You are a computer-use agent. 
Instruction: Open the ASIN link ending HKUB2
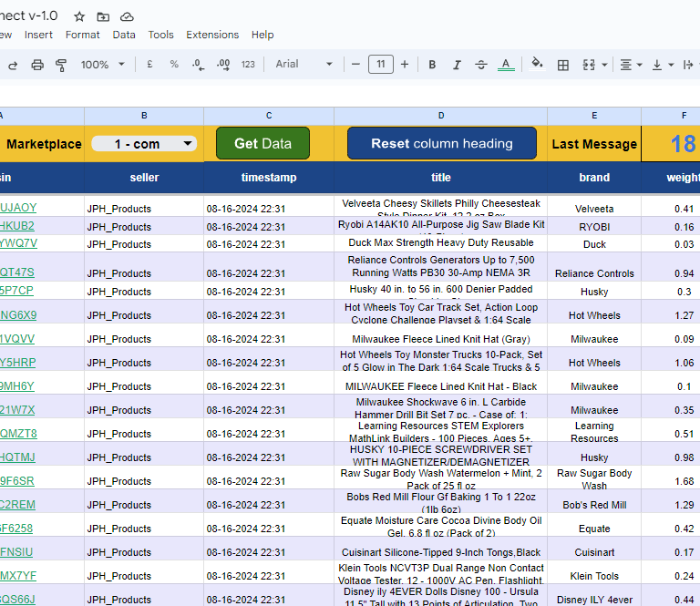[17, 226]
